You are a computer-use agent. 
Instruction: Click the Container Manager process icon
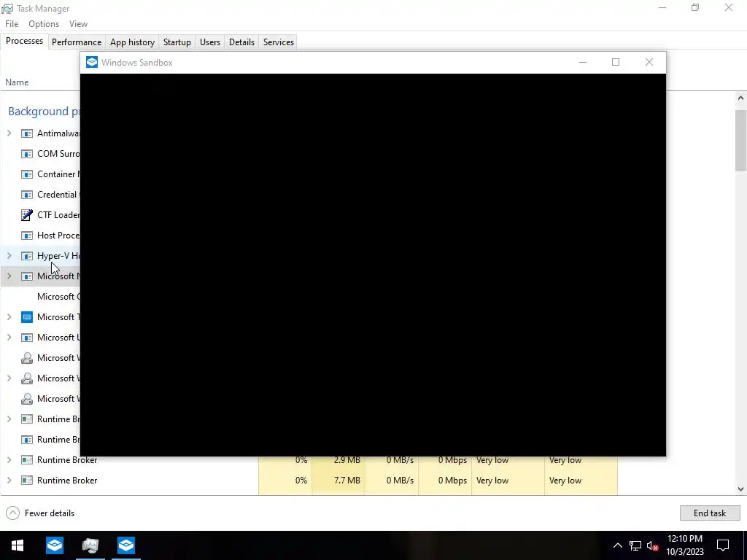click(27, 174)
